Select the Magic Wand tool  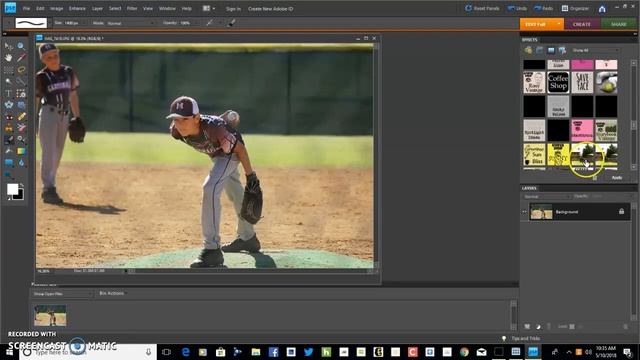(8, 82)
